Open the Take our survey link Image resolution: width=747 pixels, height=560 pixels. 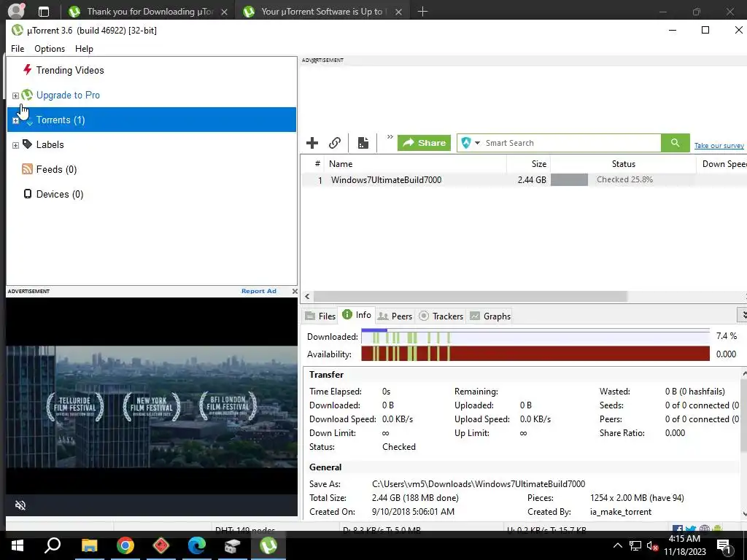click(x=719, y=146)
